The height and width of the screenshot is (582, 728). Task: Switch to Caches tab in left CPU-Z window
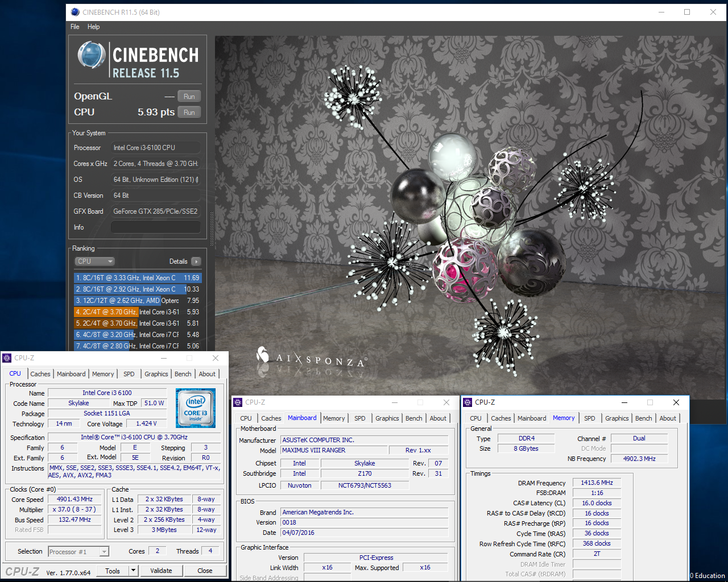pyautogui.click(x=40, y=374)
